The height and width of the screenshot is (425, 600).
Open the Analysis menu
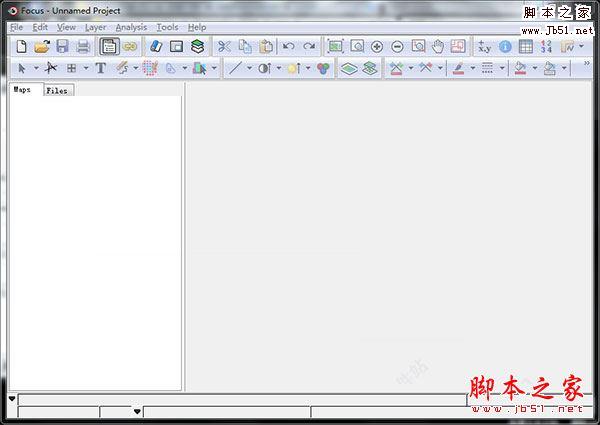[131, 27]
